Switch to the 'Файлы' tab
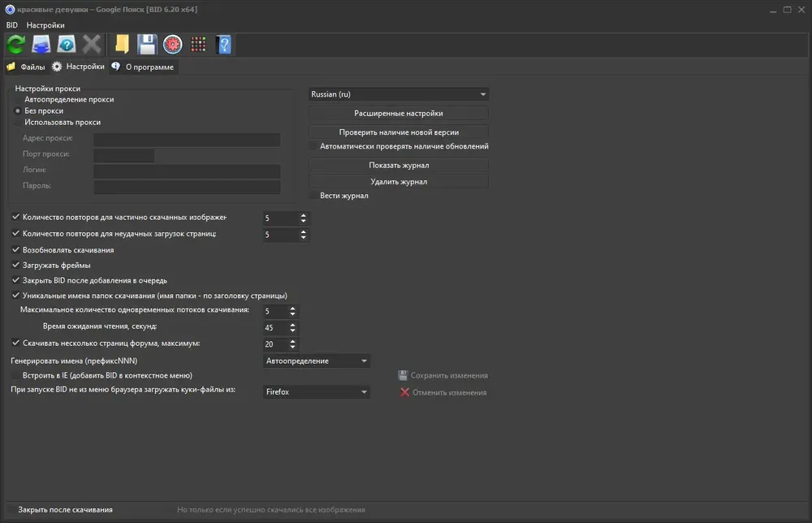The width and height of the screenshot is (812, 523). coord(26,67)
